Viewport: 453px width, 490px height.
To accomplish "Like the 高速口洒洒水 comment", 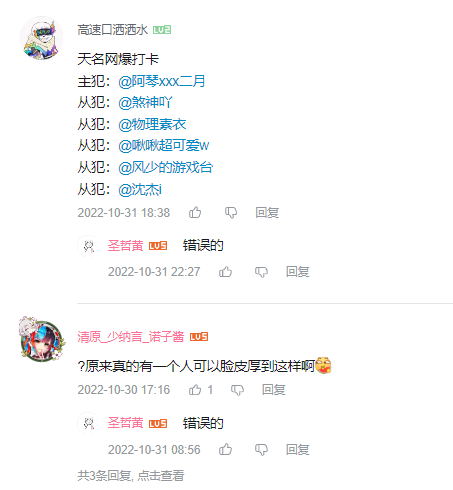I will pyautogui.click(x=195, y=212).
